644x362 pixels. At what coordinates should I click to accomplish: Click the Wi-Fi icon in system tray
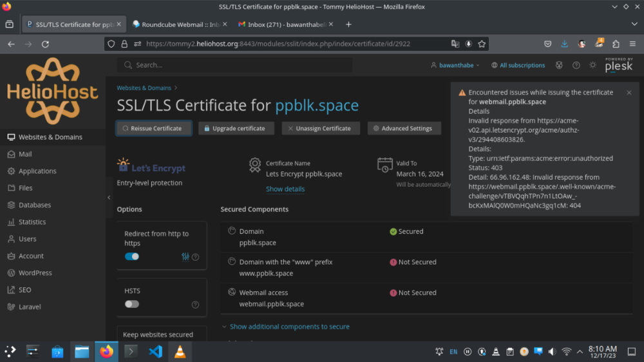[566, 352]
